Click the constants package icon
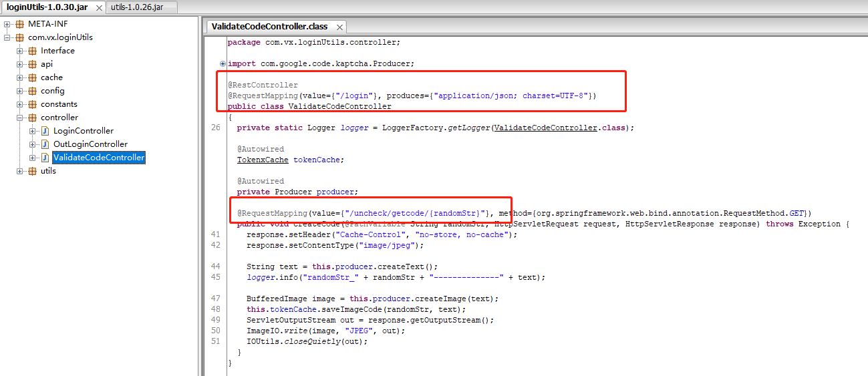Screen dimensions: 868x376 pos(32,104)
